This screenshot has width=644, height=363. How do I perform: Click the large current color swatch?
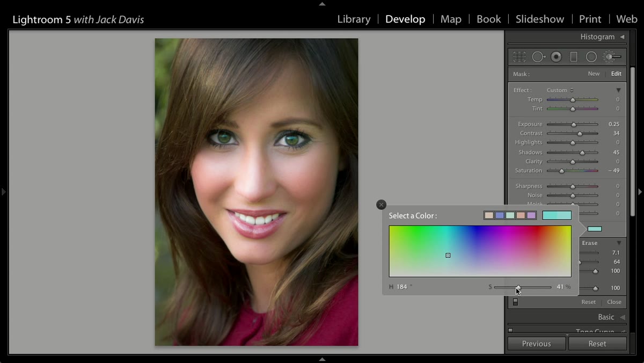(x=557, y=215)
